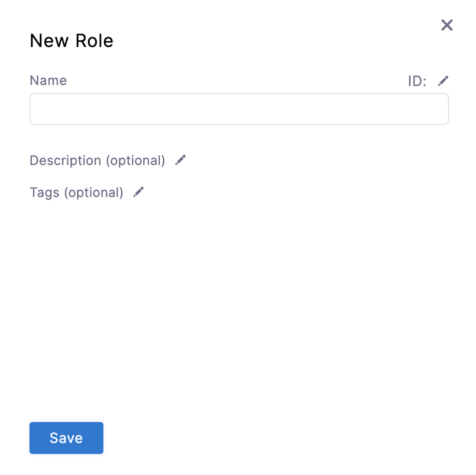
Task: Expand the Tags (optional) section
Action: [x=76, y=192]
